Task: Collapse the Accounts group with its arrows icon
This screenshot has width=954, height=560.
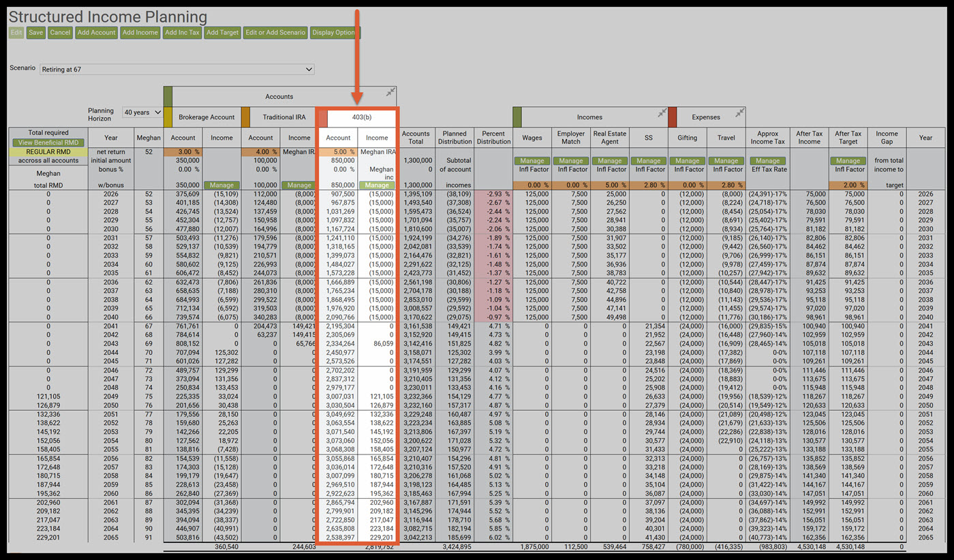Action: (390, 92)
